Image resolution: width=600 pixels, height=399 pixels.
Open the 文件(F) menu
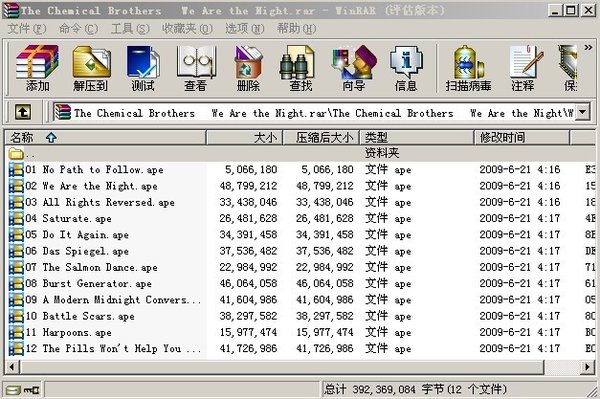point(27,29)
